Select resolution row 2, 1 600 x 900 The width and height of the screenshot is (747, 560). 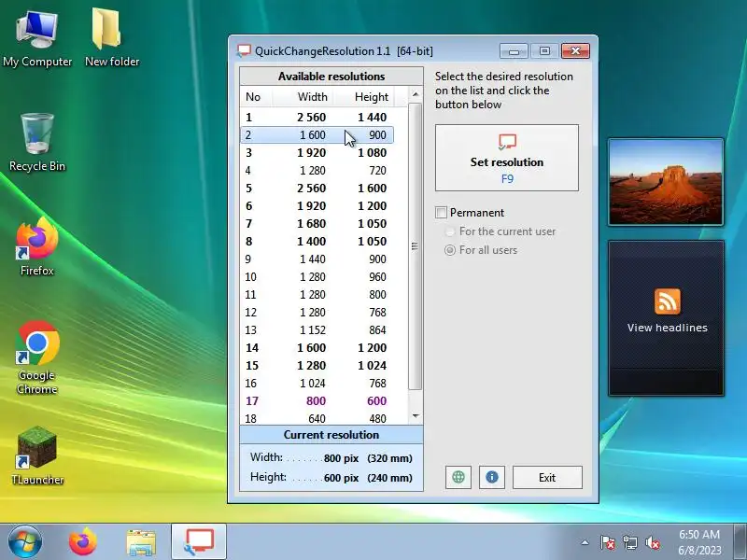pos(317,134)
